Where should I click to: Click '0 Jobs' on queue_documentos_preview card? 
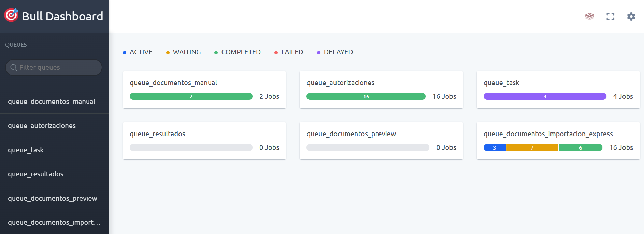point(446,147)
